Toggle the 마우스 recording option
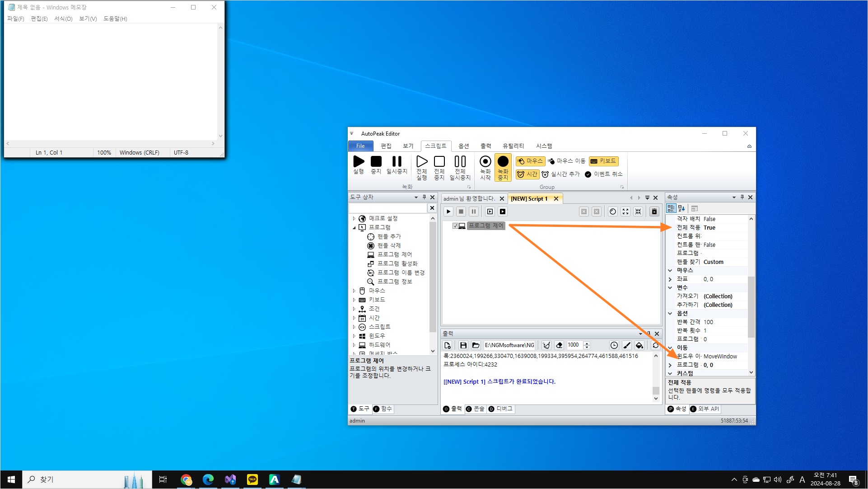This screenshot has width=868, height=489. tap(530, 161)
